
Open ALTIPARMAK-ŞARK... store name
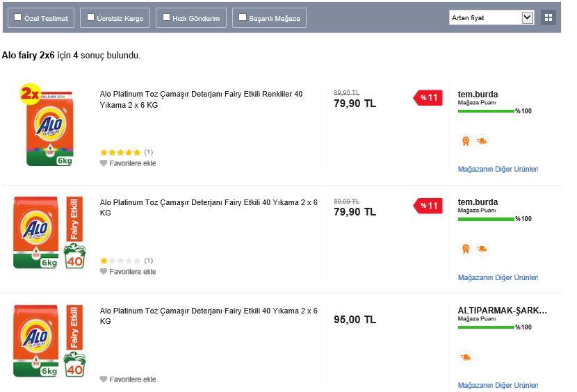click(503, 310)
